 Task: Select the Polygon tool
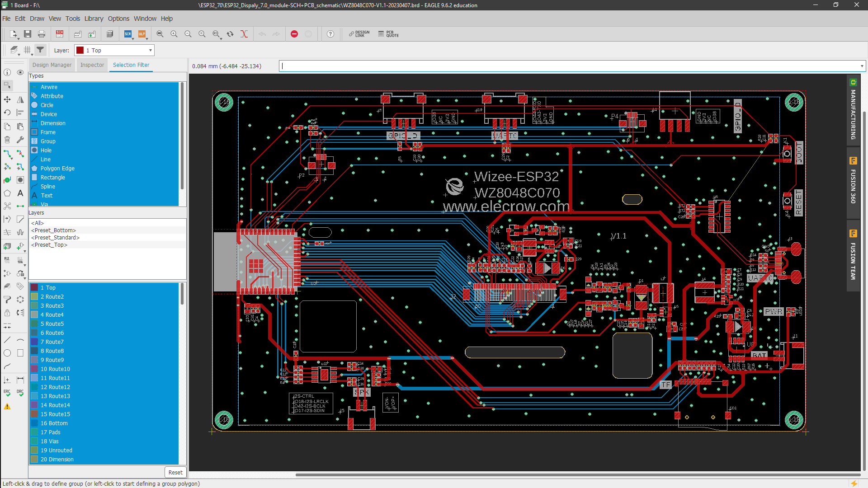click(x=7, y=193)
